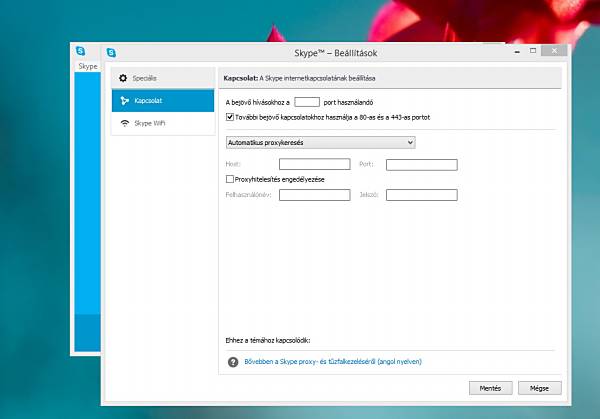Minimize the Skype Beállítások window
The image size is (600, 419).
point(517,51)
